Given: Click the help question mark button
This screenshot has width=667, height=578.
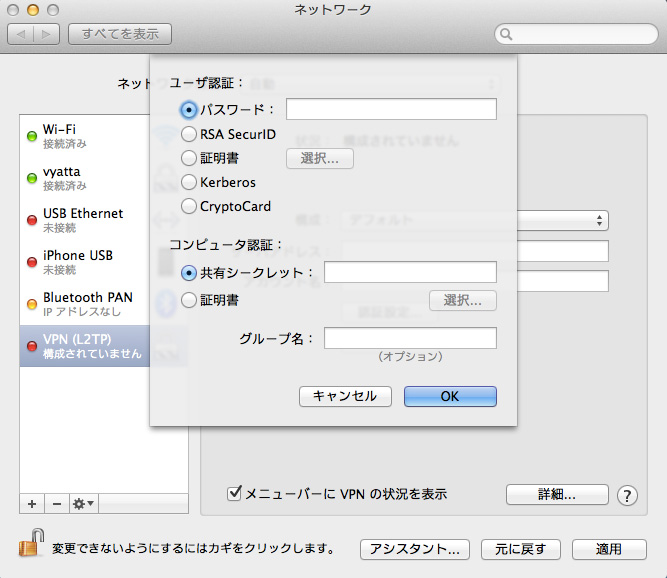Looking at the screenshot, I should (x=628, y=495).
